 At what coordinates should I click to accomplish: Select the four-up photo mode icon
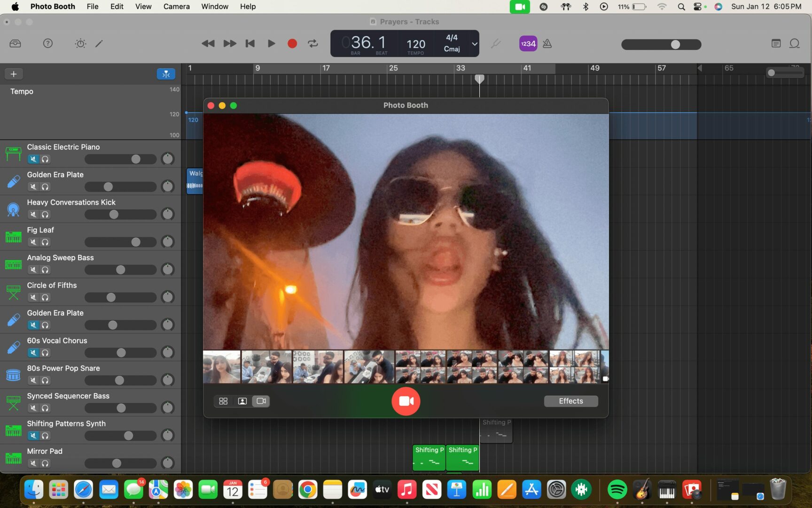[223, 401]
